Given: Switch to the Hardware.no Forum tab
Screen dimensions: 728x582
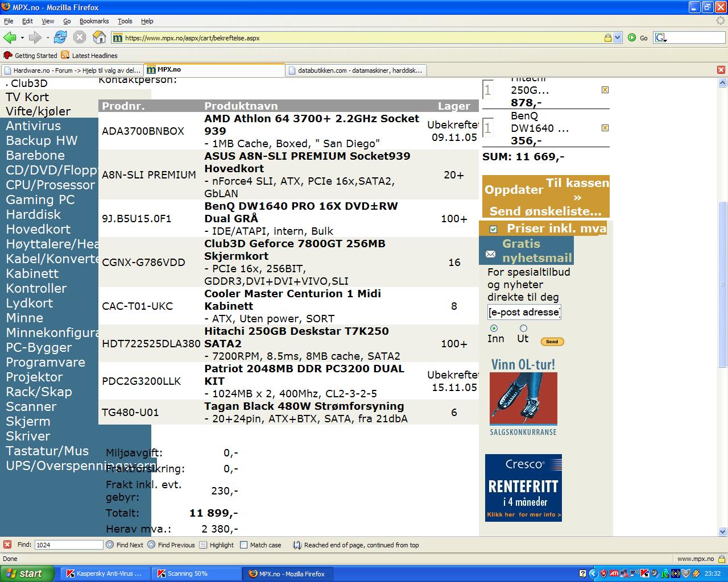Looking at the screenshot, I should coord(72,70).
